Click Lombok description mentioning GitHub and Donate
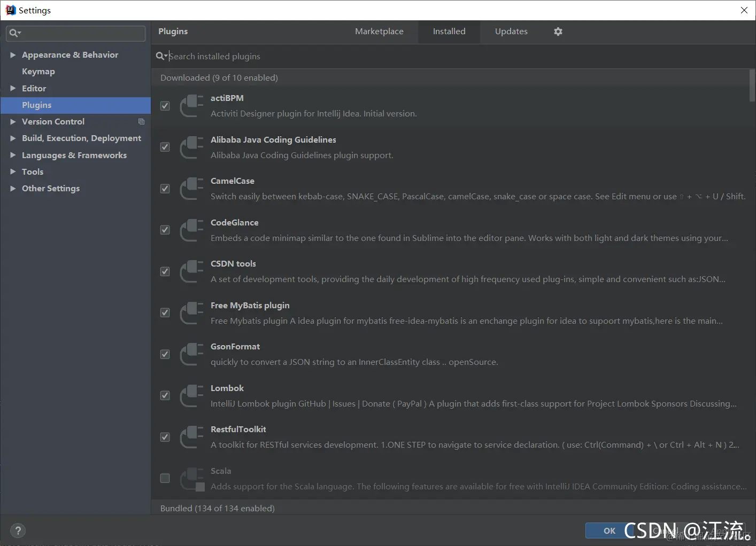This screenshot has height=546, width=756. (x=474, y=403)
